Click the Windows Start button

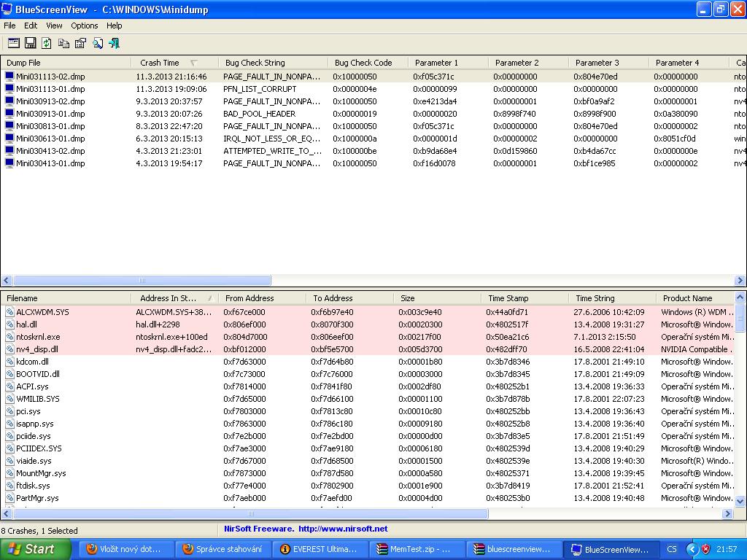point(36,549)
